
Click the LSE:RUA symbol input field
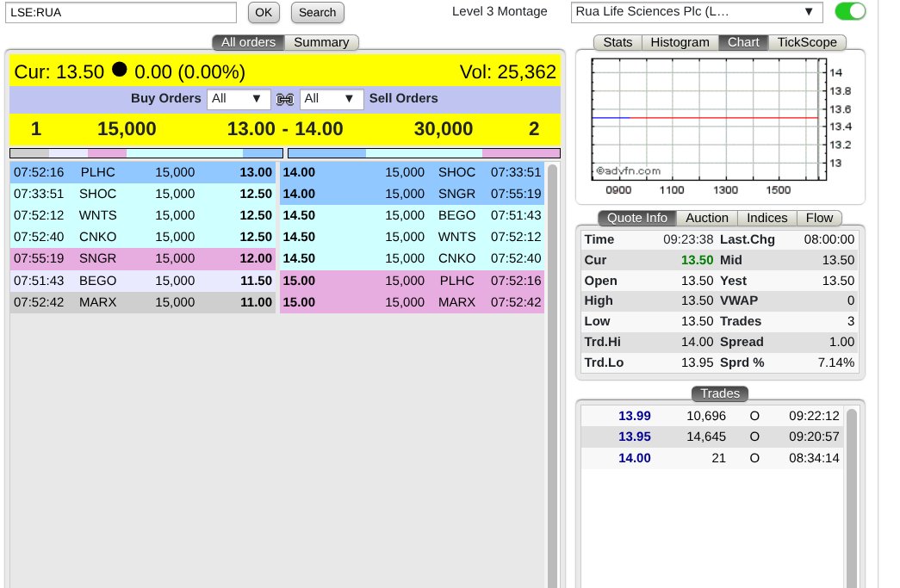tap(121, 13)
